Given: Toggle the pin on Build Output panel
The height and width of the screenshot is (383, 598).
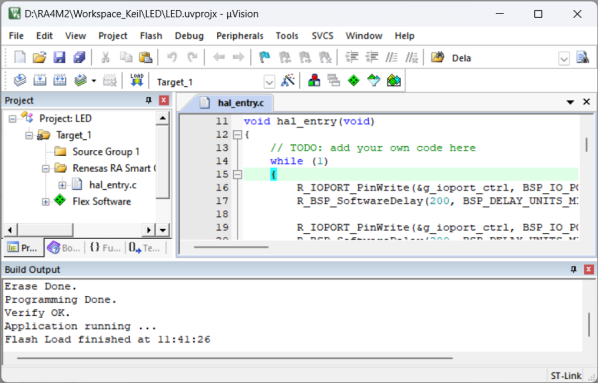Looking at the screenshot, I should (x=573, y=269).
